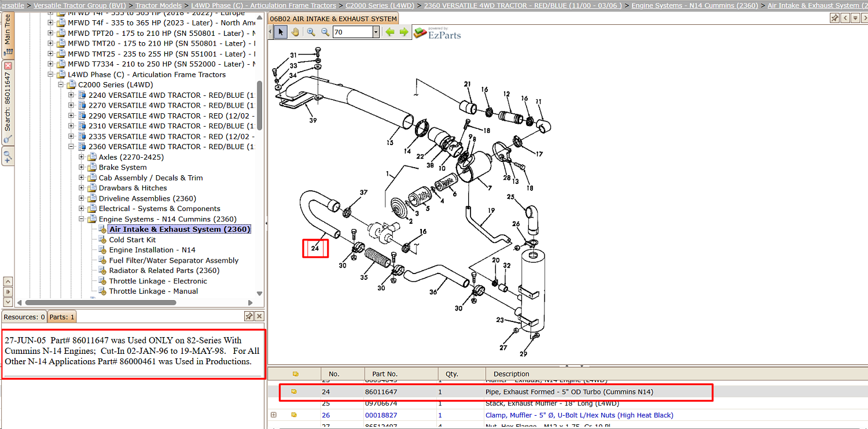Select the pointer arrow tool

click(x=281, y=32)
